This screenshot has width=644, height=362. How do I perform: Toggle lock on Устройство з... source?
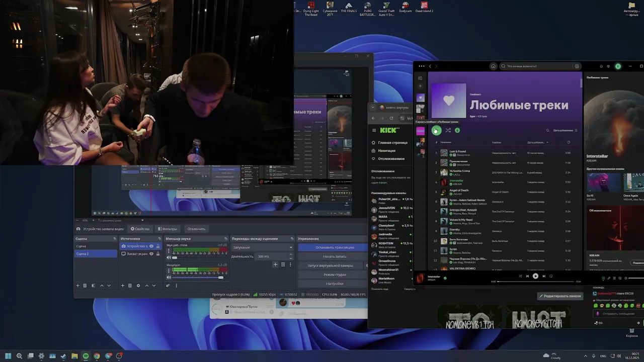tap(158, 246)
